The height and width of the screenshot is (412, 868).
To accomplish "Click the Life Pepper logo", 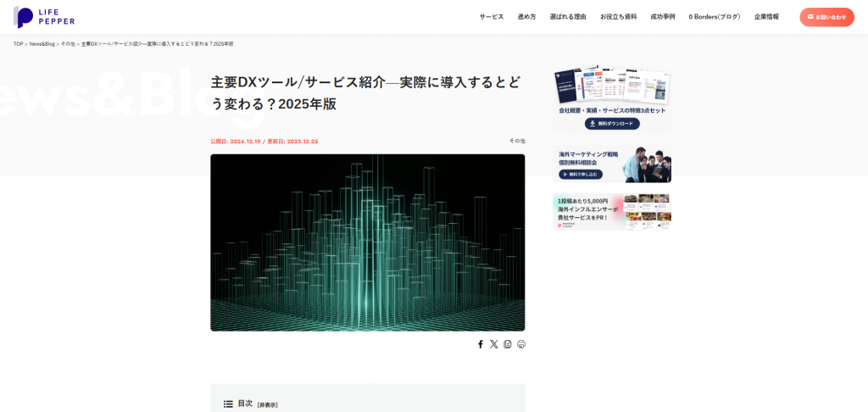I will (44, 17).
